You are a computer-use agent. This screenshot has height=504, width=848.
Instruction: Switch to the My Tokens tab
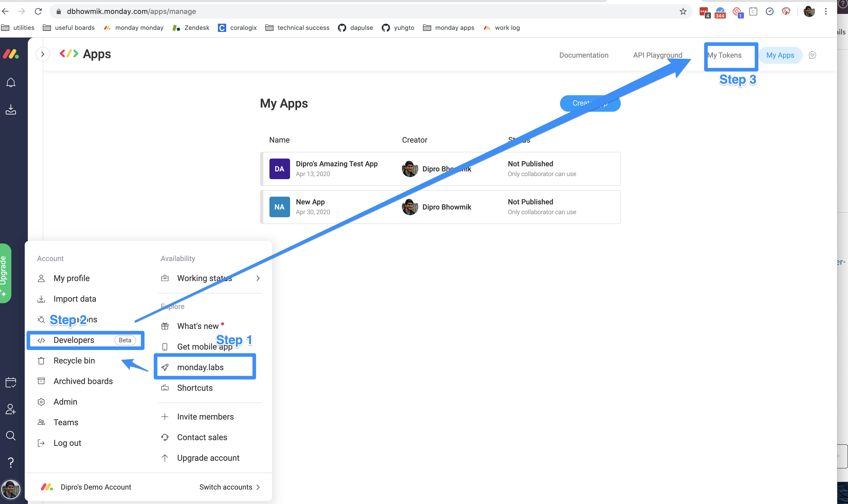pyautogui.click(x=725, y=55)
